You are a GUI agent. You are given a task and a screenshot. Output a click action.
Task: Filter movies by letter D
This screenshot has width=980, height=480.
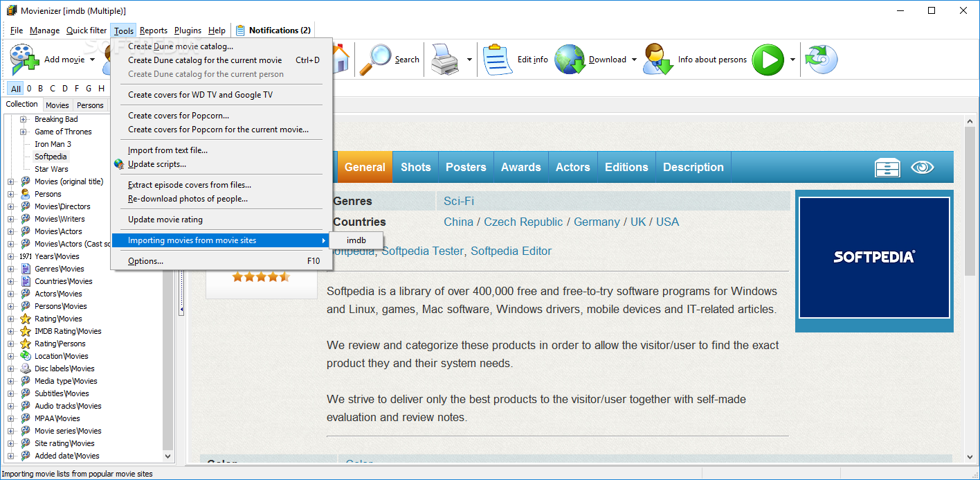pyautogui.click(x=65, y=89)
